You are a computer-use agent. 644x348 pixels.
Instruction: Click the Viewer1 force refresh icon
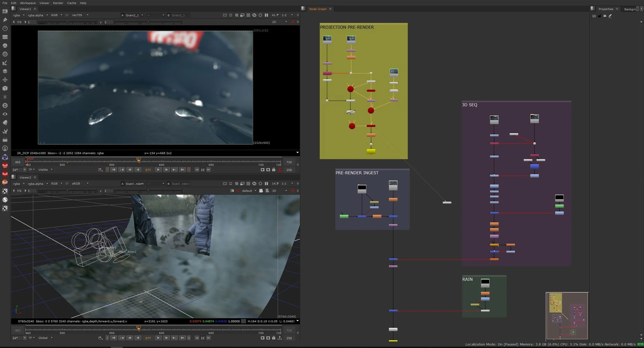tap(254, 15)
